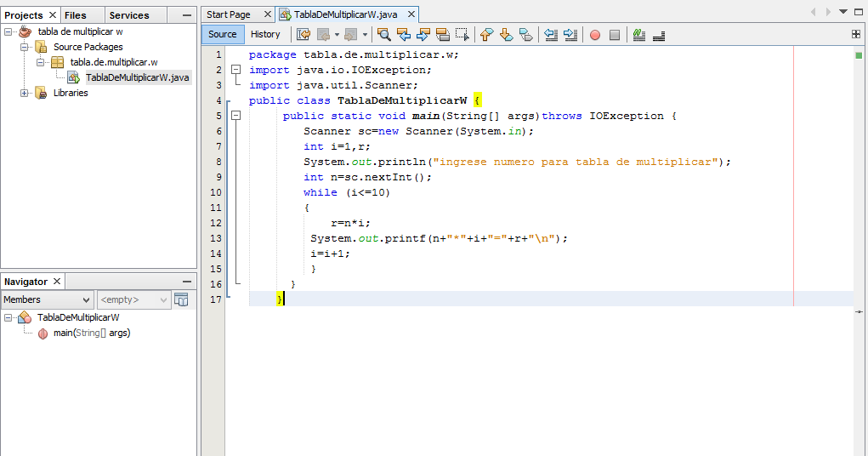Jump to Last Edit location icon
Screen dimensions: 868x456
(304, 34)
